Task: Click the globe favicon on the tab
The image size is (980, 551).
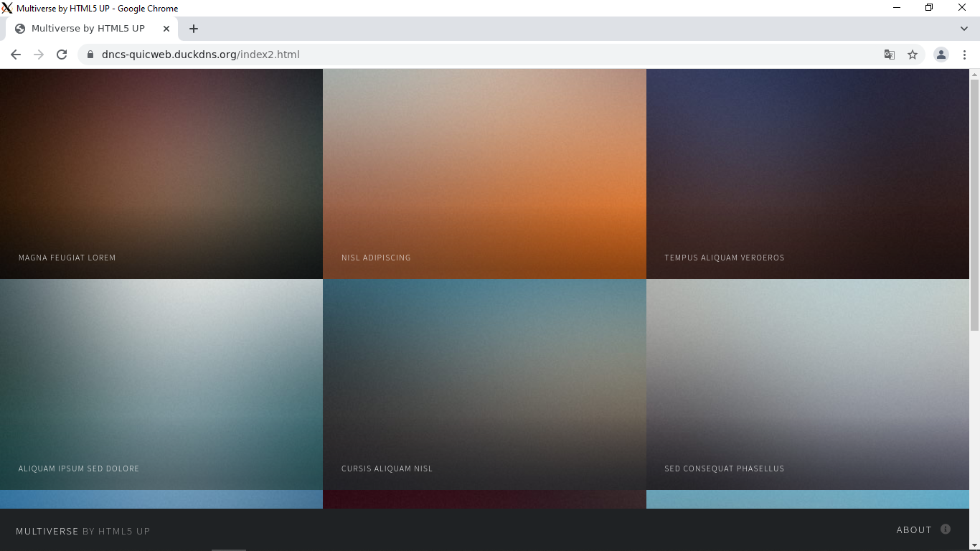Action: tap(20, 29)
